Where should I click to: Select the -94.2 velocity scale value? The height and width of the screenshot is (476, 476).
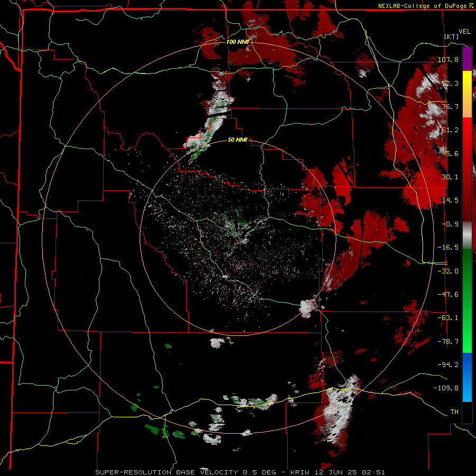click(448, 365)
